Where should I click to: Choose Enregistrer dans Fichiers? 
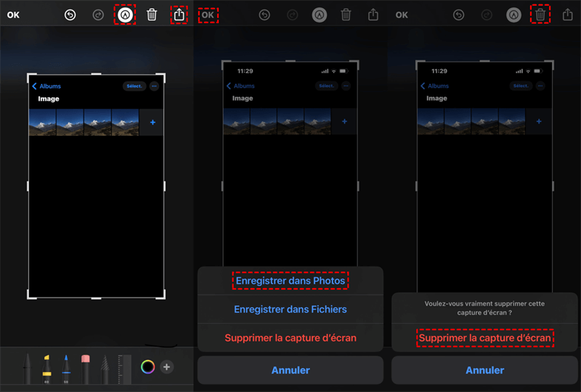[290, 309]
